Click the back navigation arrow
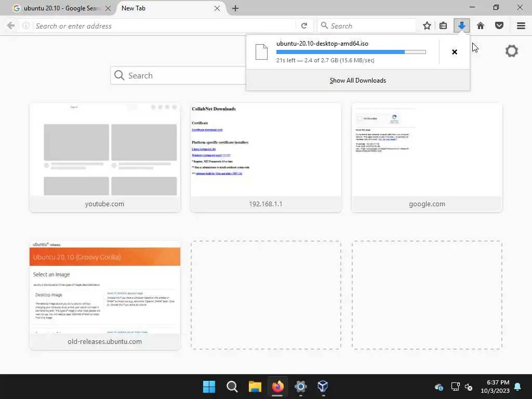The width and height of the screenshot is (532, 399). pyautogui.click(x=11, y=26)
